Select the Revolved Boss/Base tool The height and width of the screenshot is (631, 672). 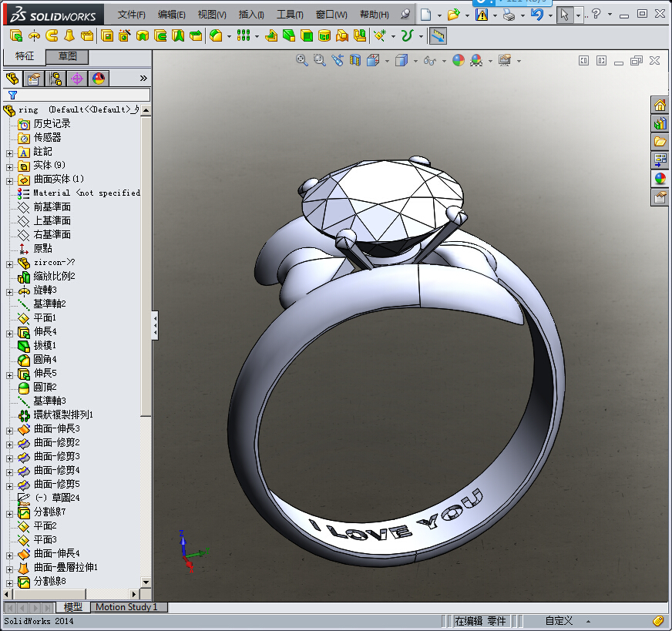34,36
